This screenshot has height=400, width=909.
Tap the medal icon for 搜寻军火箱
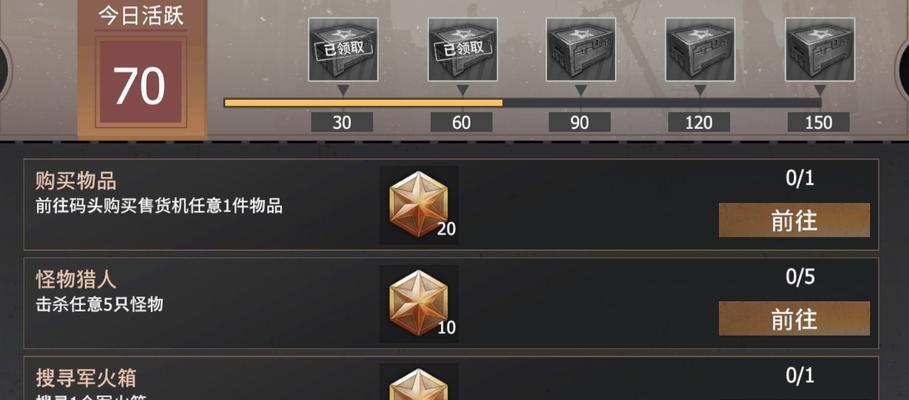pos(419,383)
